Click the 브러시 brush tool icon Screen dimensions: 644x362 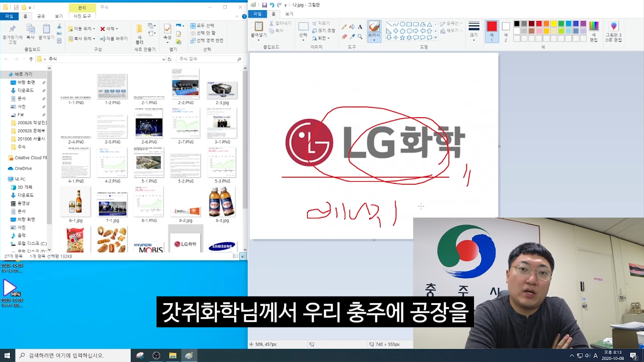point(374,26)
